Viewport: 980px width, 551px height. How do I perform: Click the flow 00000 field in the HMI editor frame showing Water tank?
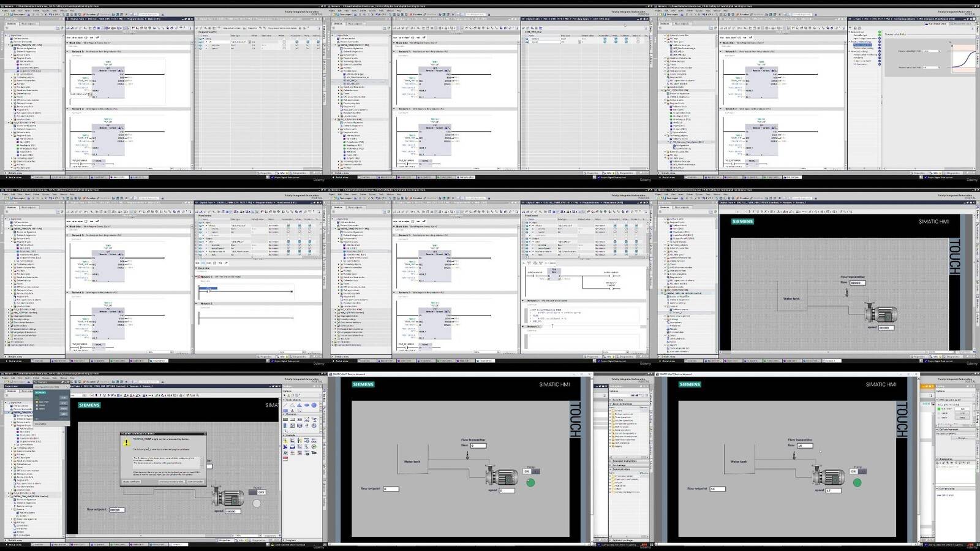[x=858, y=283]
